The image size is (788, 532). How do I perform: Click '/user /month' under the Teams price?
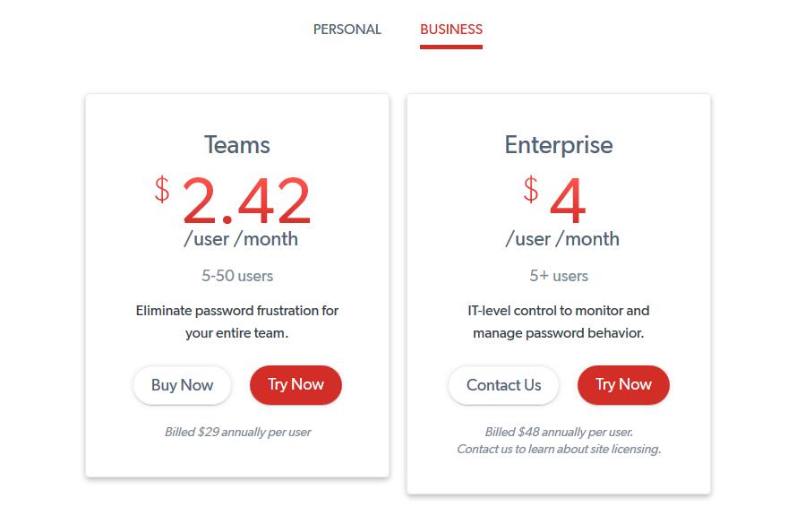[241, 239]
